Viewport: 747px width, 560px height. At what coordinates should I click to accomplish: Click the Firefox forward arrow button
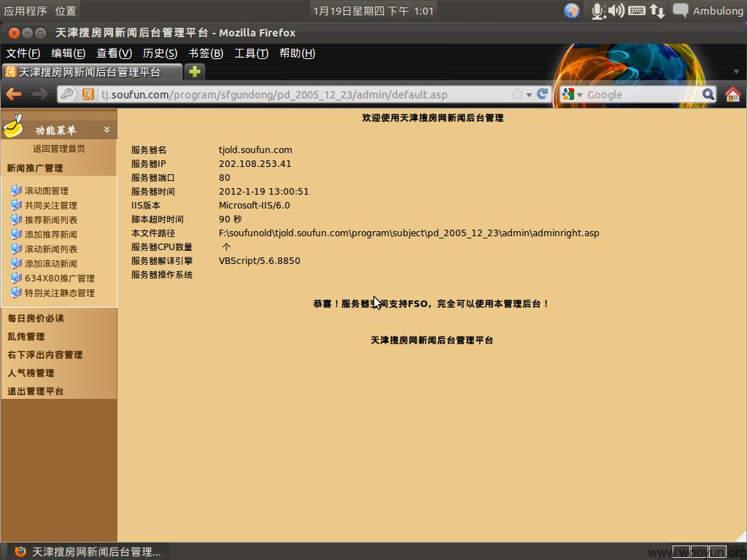click(40, 94)
